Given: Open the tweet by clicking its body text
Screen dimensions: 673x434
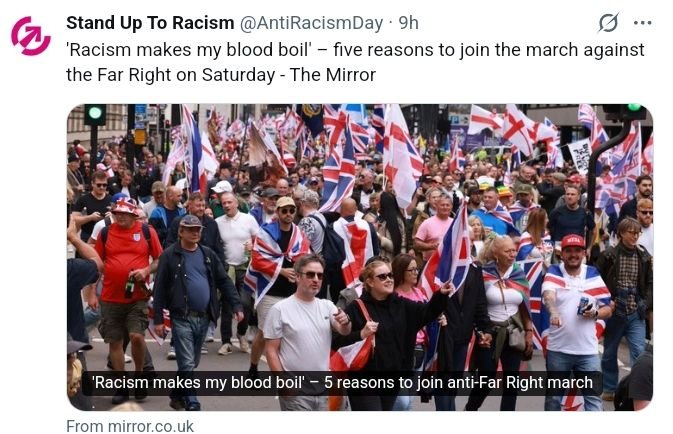Looking at the screenshot, I should pos(355,62).
